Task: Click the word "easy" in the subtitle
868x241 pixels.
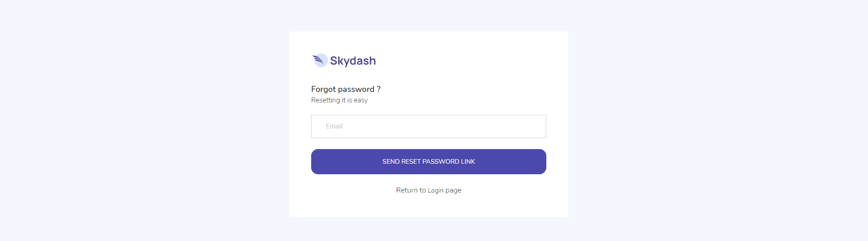Action: pyautogui.click(x=361, y=100)
